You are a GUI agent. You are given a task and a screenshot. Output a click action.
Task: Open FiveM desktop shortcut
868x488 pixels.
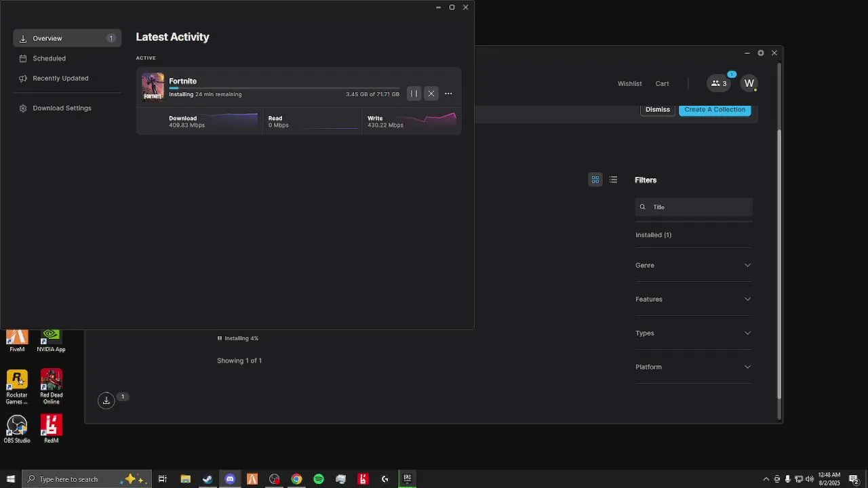[x=17, y=341]
